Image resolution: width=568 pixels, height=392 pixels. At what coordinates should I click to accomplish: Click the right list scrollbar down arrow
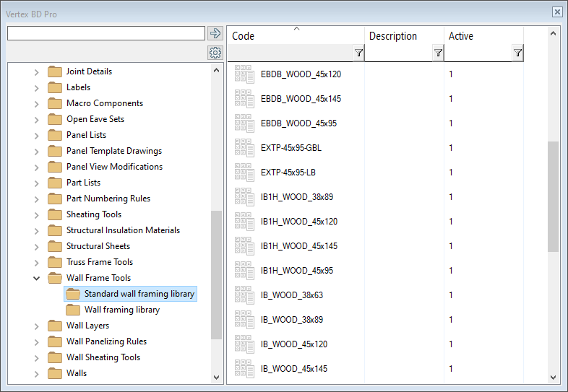(x=554, y=378)
